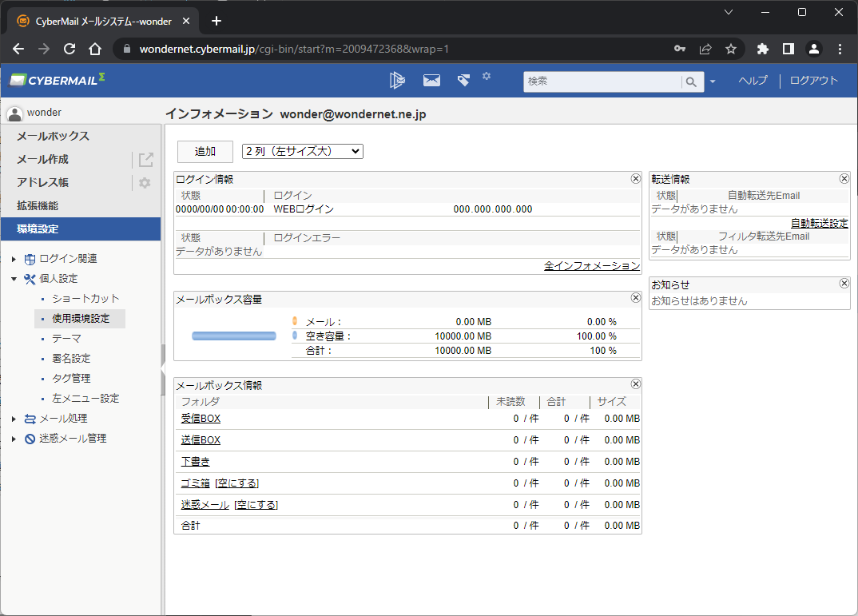Click the sidebar collapse handle
This screenshot has height=616, width=858.
(162, 370)
